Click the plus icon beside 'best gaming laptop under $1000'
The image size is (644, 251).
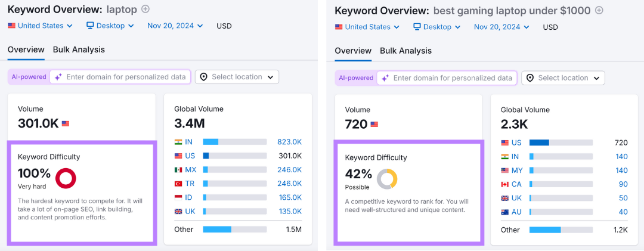pyautogui.click(x=599, y=10)
